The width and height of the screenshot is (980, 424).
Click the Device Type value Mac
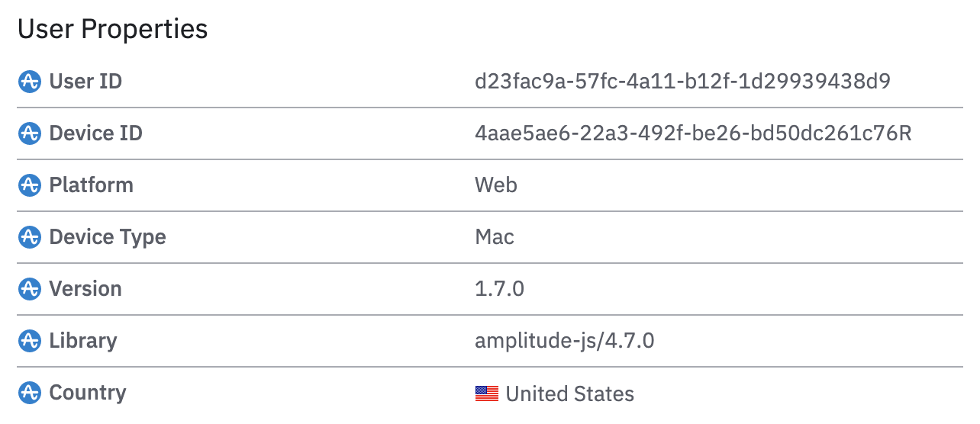pos(494,237)
